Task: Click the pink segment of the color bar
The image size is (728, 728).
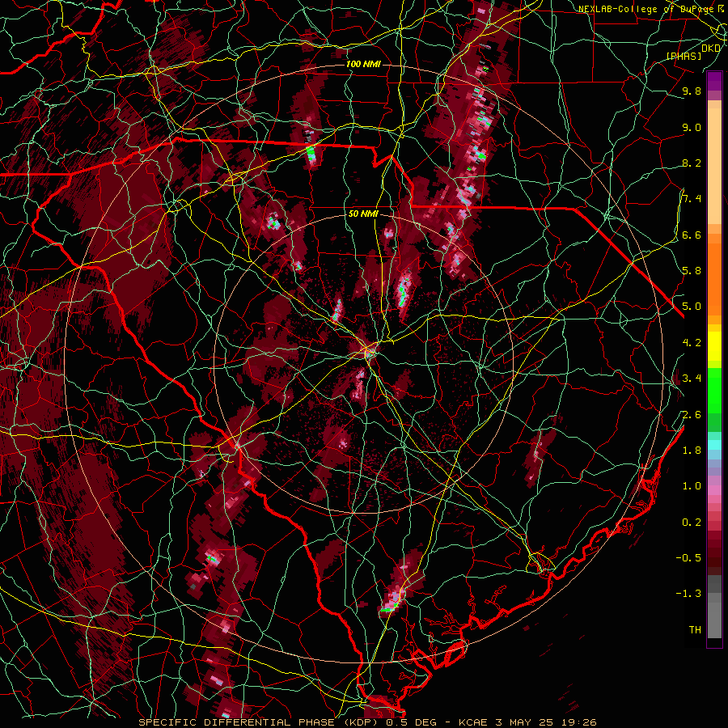Action: (714, 490)
